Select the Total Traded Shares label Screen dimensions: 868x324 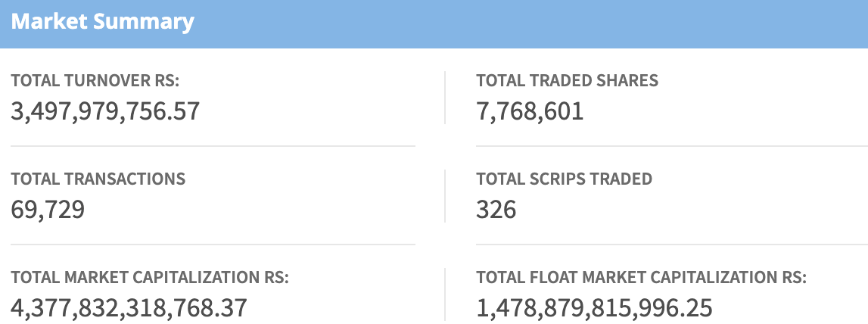pyautogui.click(x=567, y=80)
